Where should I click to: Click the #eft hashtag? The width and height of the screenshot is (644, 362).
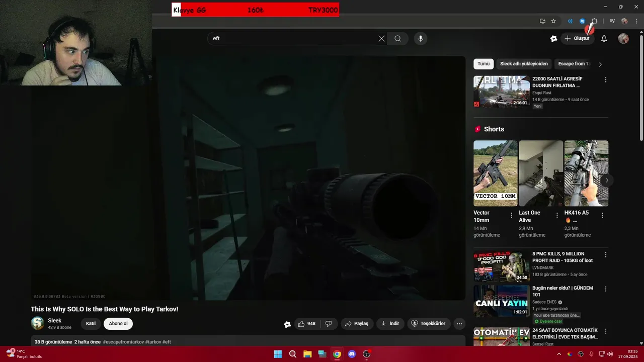tap(166, 342)
